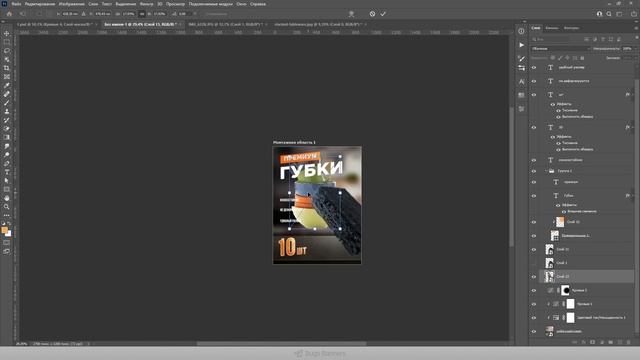The height and width of the screenshot is (360, 640).
Task: Select the Object Selection tool
Action: (x=7, y=59)
